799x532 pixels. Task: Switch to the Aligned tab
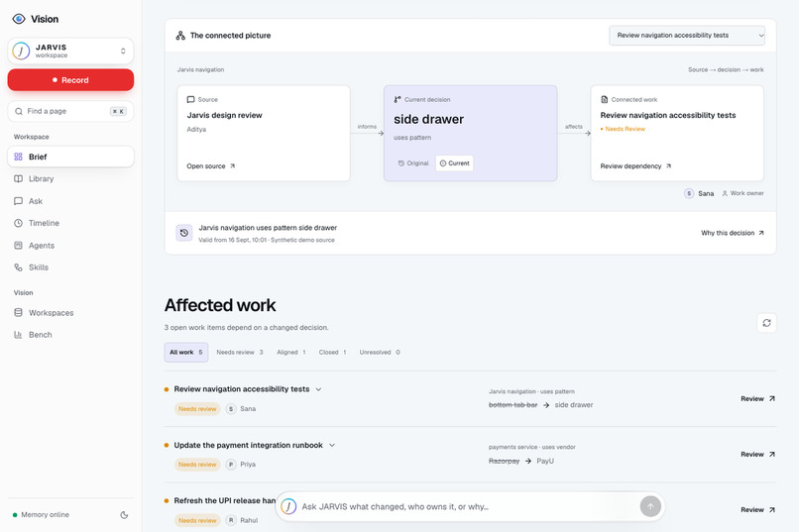point(291,353)
